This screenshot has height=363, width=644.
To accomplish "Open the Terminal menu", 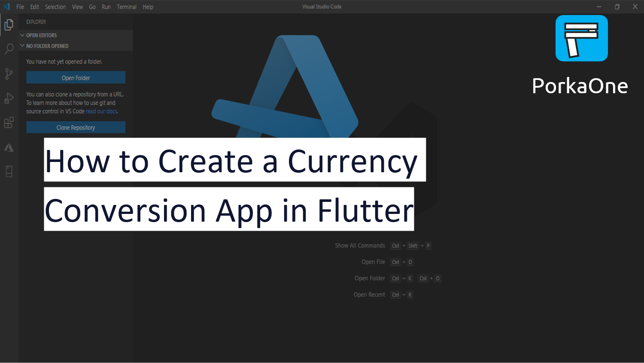I will coord(127,7).
